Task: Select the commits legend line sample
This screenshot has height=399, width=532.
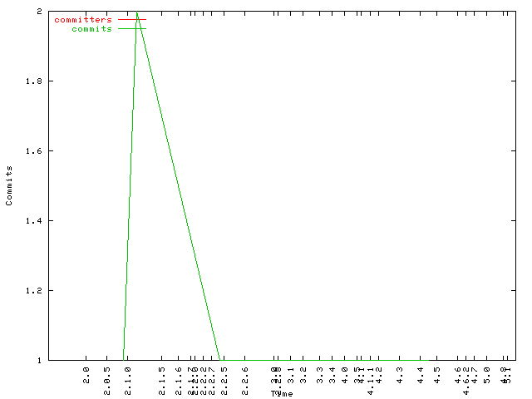Action: coord(131,29)
